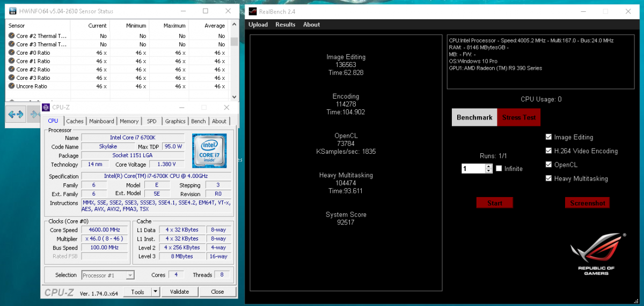Increase the Runs count with the up arrow
The image size is (644, 306).
point(488,166)
